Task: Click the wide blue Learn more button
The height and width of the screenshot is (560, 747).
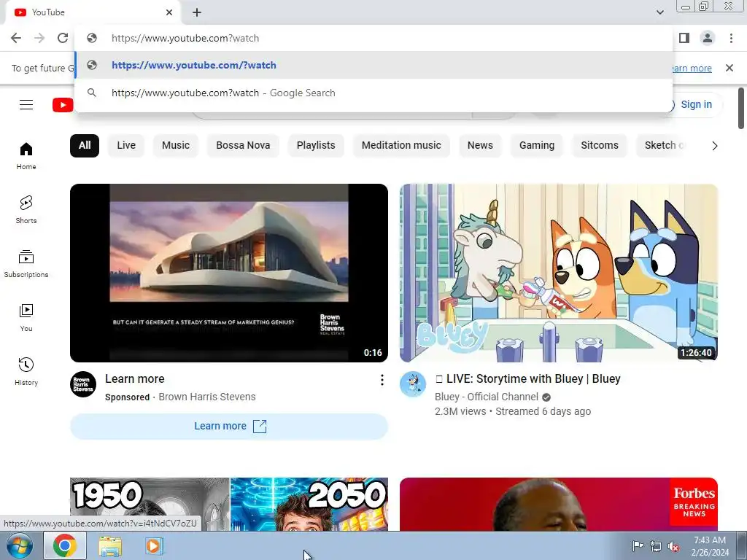Action: click(x=228, y=426)
